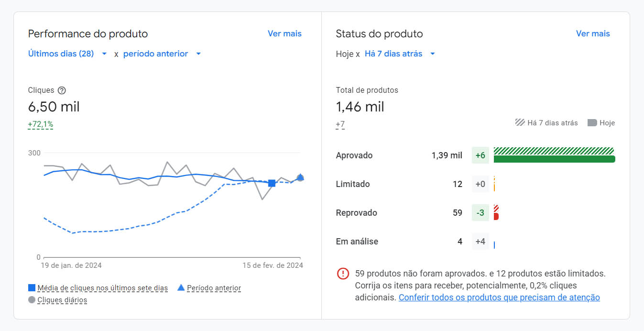Click the '+6' Aprovado change badge

tap(480, 155)
